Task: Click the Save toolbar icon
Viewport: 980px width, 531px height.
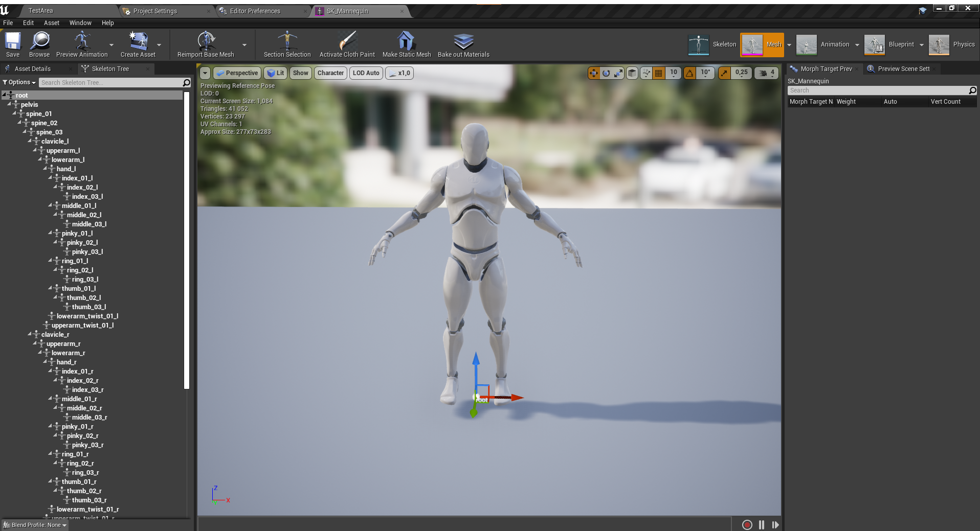Action: (x=13, y=44)
